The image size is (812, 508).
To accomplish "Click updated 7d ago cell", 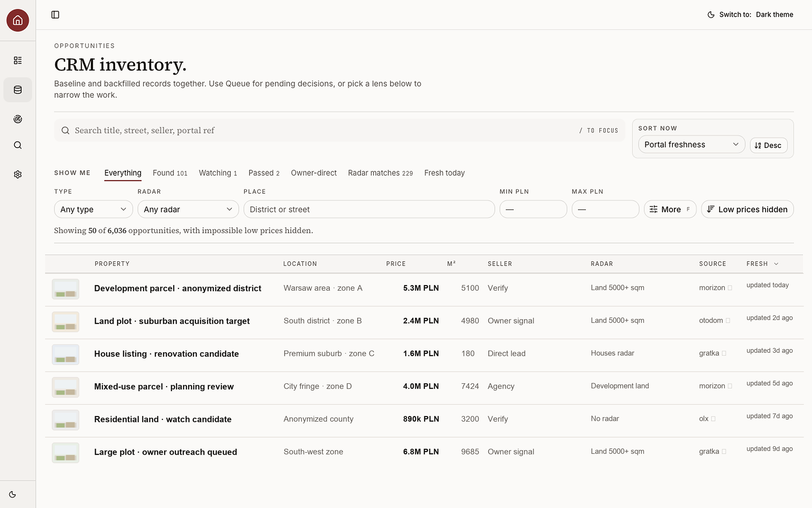I will [x=769, y=416].
